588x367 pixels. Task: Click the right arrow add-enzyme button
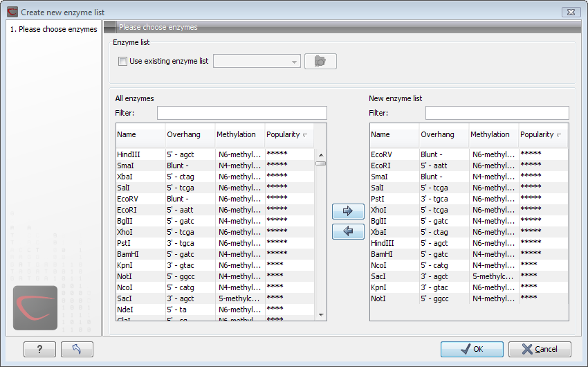point(348,211)
